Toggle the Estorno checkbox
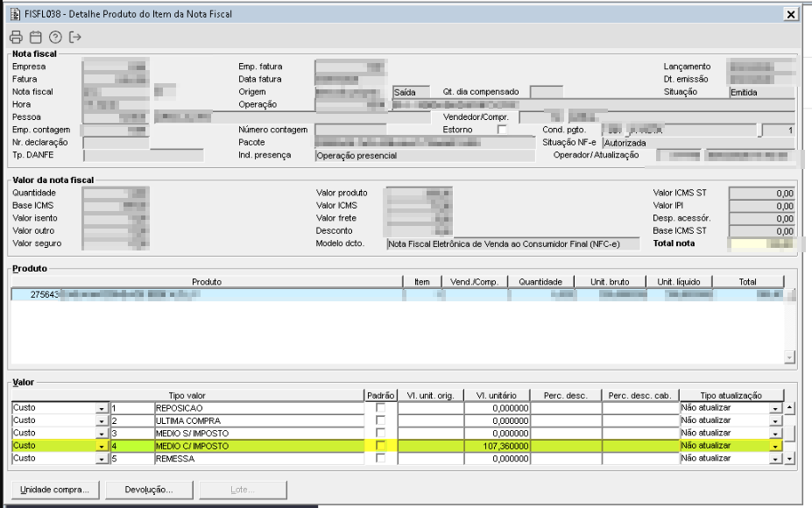Screen dimensions: 812x508 502,130
